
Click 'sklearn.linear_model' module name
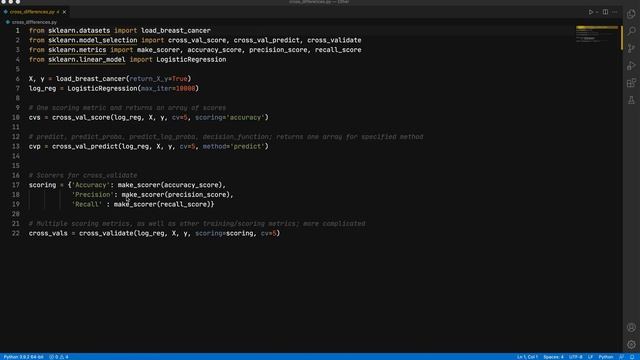tap(87, 60)
